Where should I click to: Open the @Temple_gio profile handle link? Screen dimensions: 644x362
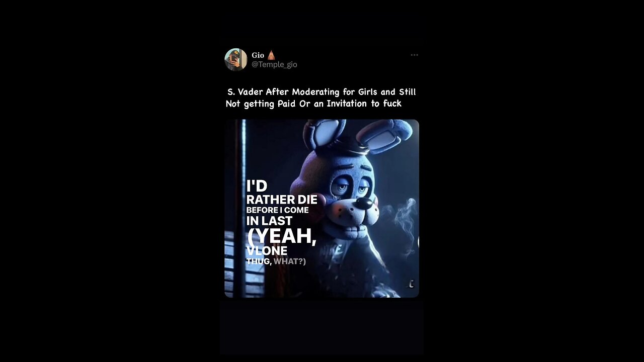274,64
